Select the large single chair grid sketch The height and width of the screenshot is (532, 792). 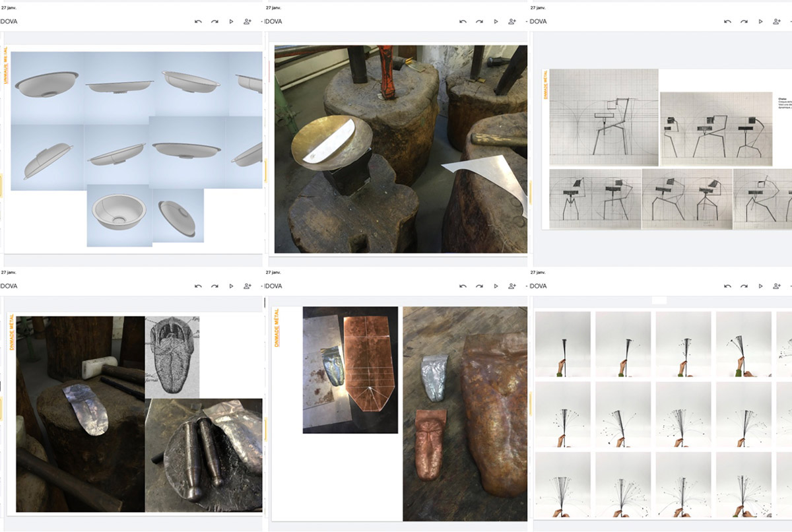tap(604, 117)
